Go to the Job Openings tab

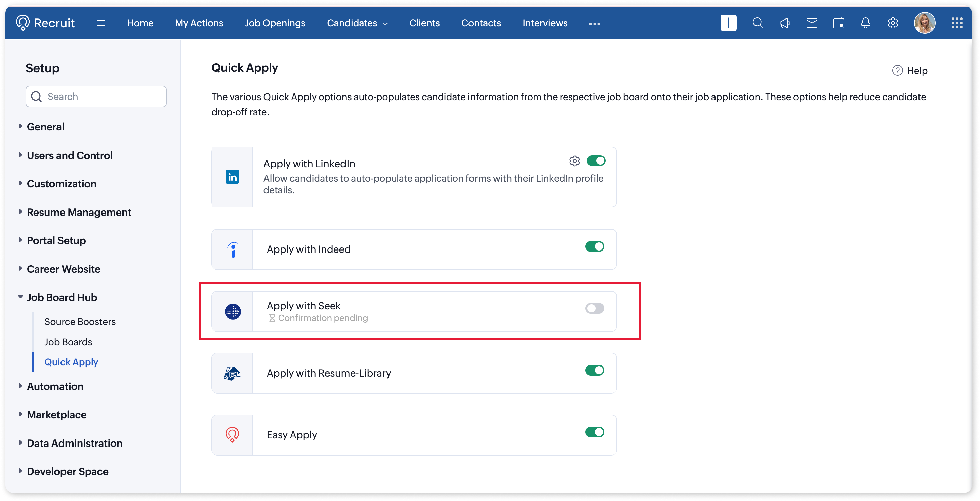click(275, 23)
